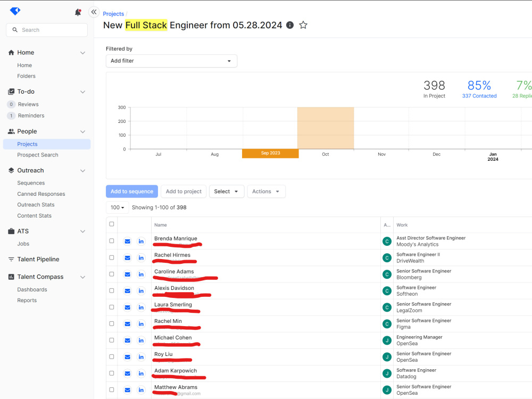The height and width of the screenshot is (399, 532).
Task: Click email icon for Caroline Adams
Action: click(x=128, y=274)
